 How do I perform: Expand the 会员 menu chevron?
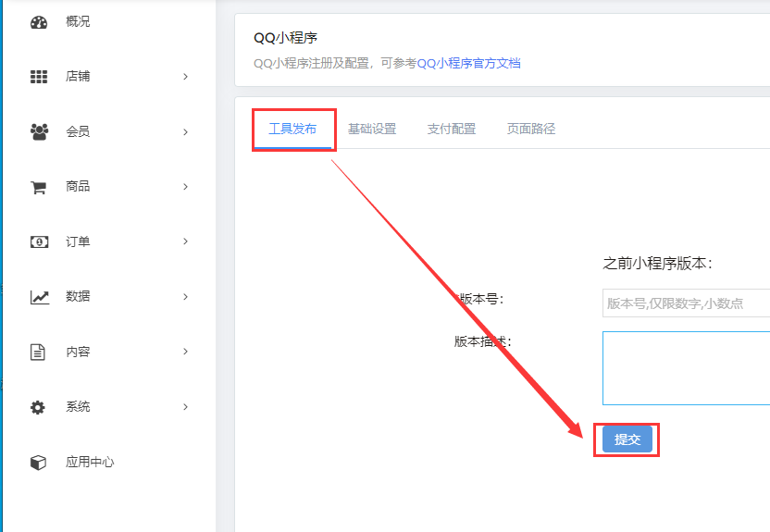(185, 131)
